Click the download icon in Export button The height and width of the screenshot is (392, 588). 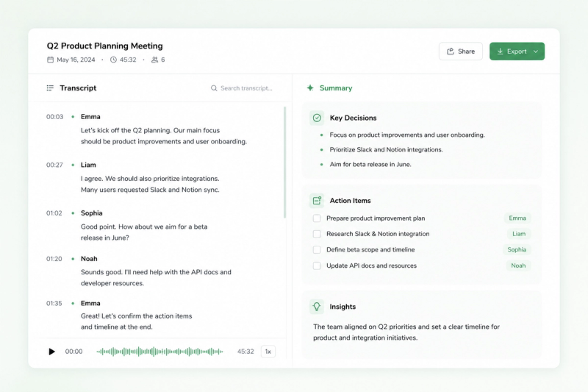click(x=500, y=51)
